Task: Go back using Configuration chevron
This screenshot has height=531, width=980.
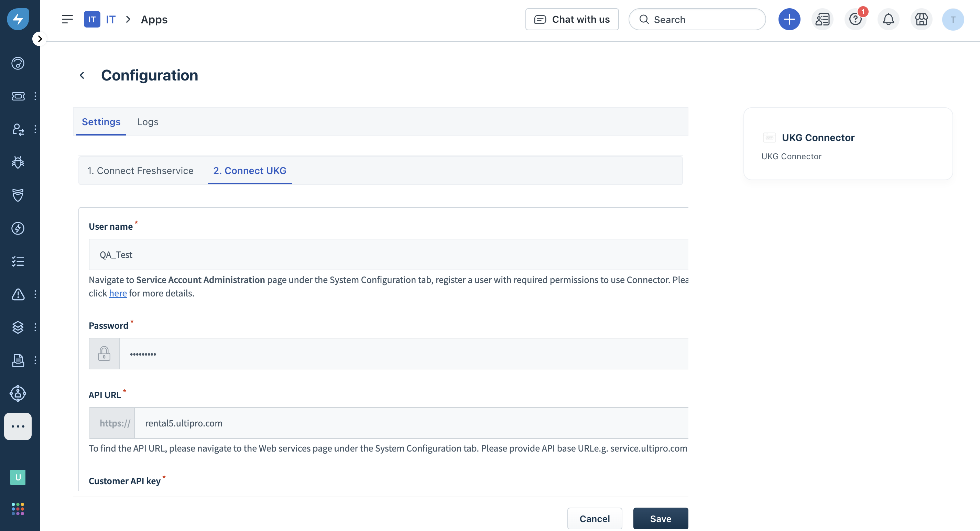Action: click(82, 75)
